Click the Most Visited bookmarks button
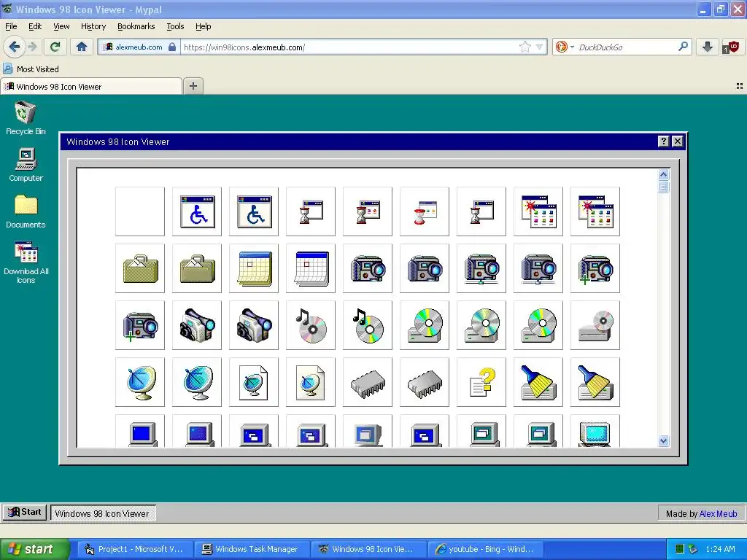The image size is (747, 560). pyautogui.click(x=31, y=69)
